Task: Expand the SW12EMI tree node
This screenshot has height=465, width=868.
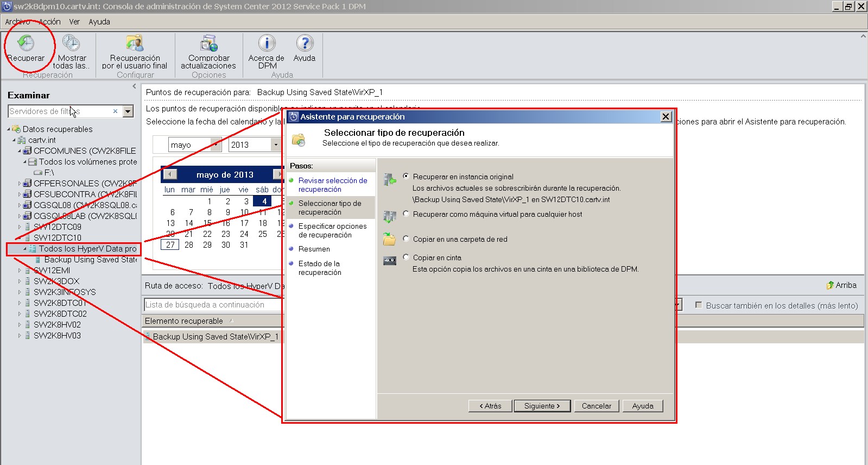Action: click(x=20, y=271)
